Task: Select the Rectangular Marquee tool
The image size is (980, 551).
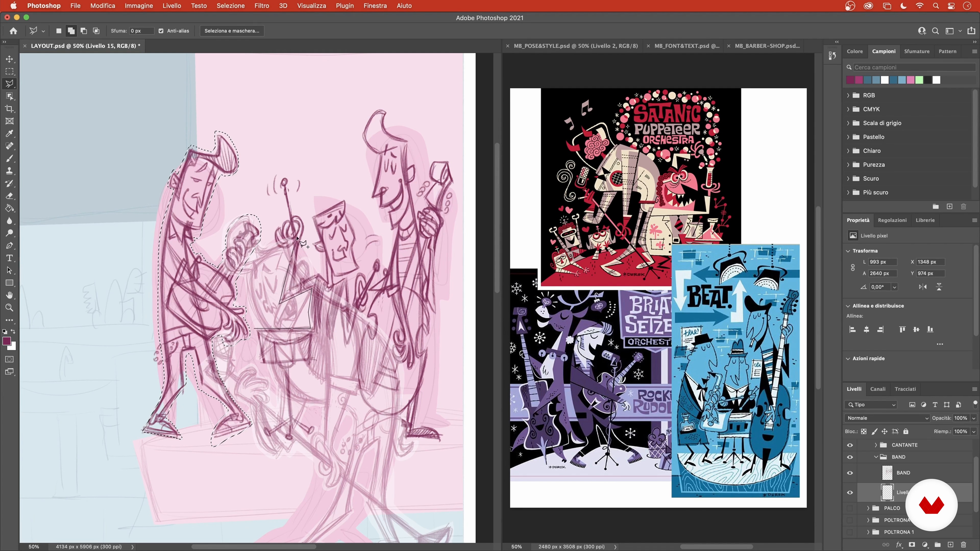Action: 9,71
